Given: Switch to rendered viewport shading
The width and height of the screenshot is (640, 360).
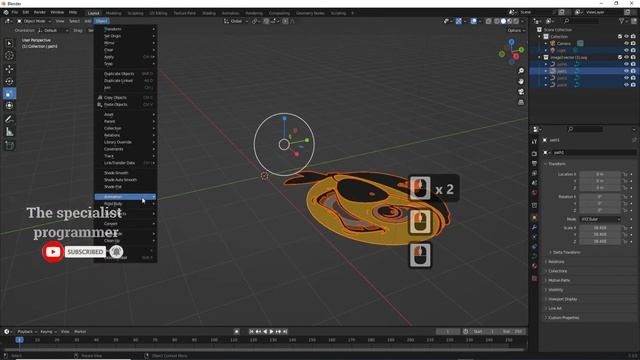Looking at the screenshot, I should (516, 21).
